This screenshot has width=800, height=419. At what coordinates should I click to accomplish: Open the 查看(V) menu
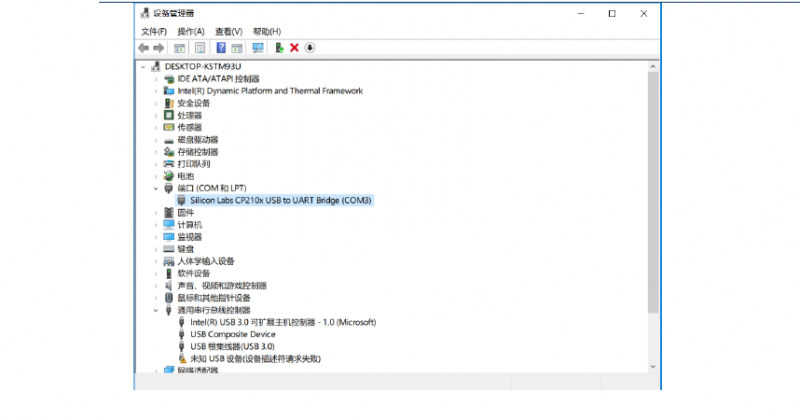pyautogui.click(x=229, y=31)
